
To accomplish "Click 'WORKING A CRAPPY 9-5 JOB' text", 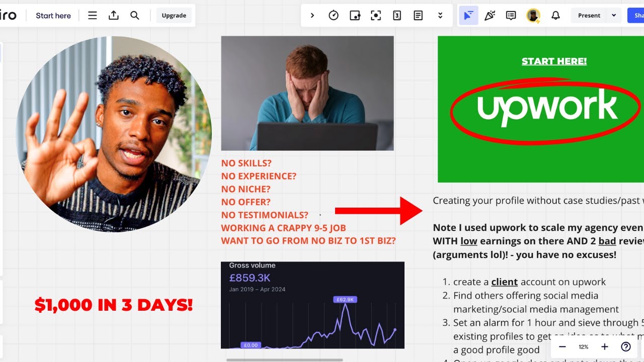I will tap(283, 228).
